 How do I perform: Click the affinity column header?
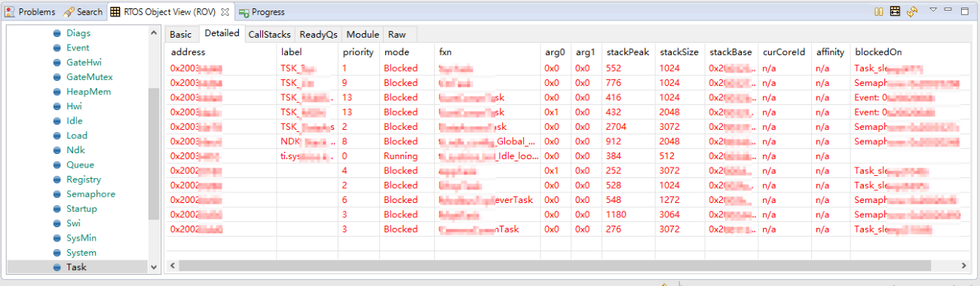tap(831, 52)
